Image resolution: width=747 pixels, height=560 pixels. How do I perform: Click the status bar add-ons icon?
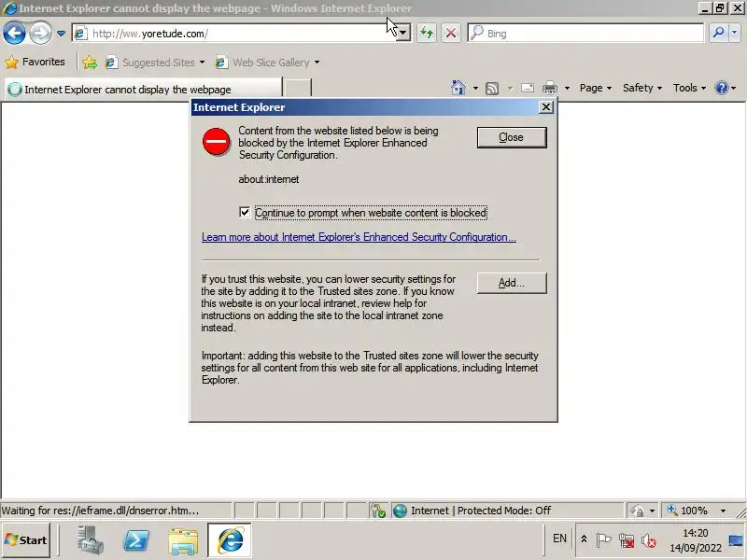pyautogui.click(x=378, y=511)
